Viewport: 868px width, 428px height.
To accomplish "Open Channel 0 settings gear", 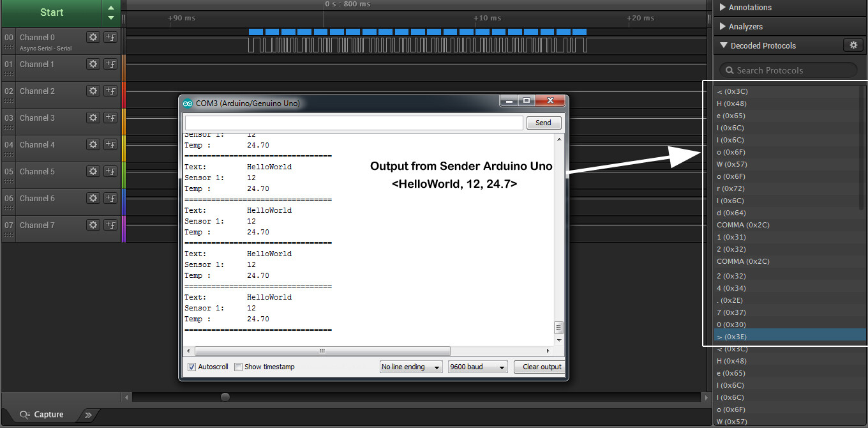I will tap(93, 37).
